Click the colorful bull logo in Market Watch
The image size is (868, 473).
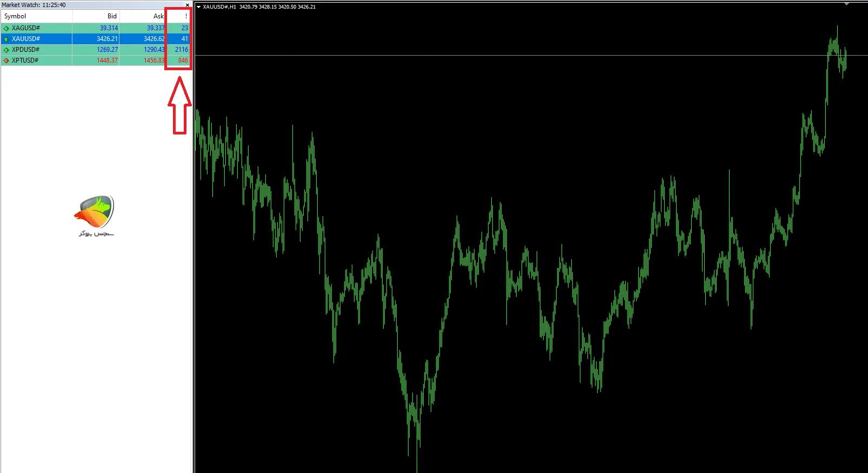pyautogui.click(x=96, y=212)
